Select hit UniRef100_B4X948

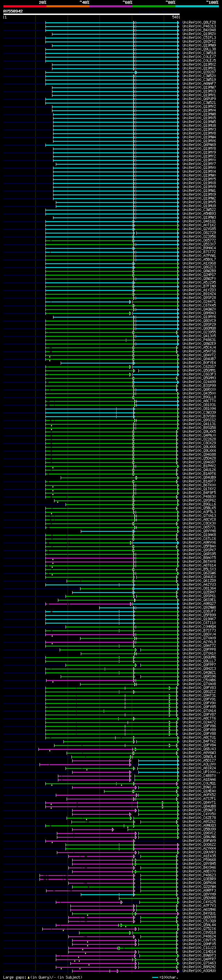(x=199, y=30)
